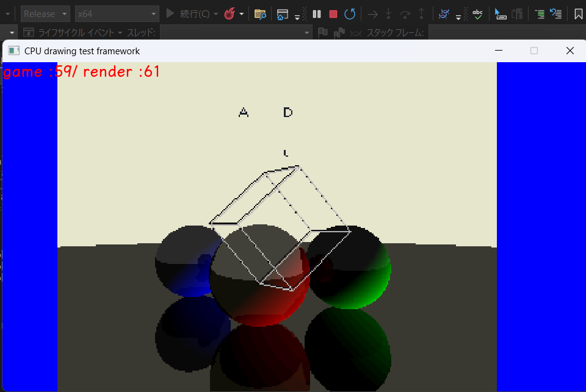Expand the Hot Reload options arrow
This screenshot has width=586, height=392.
[x=242, y=14]
